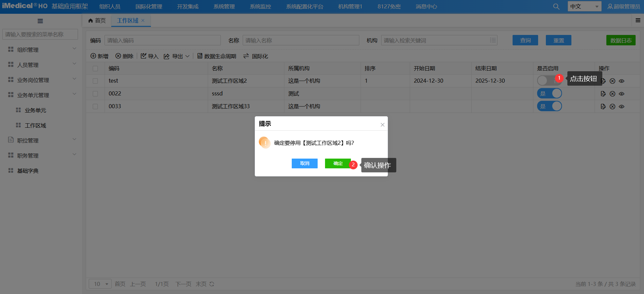Expand the 组织管理 sidebar menu
Image resolution: width=644 pixels, height=294 pixels.
[40, 50]
